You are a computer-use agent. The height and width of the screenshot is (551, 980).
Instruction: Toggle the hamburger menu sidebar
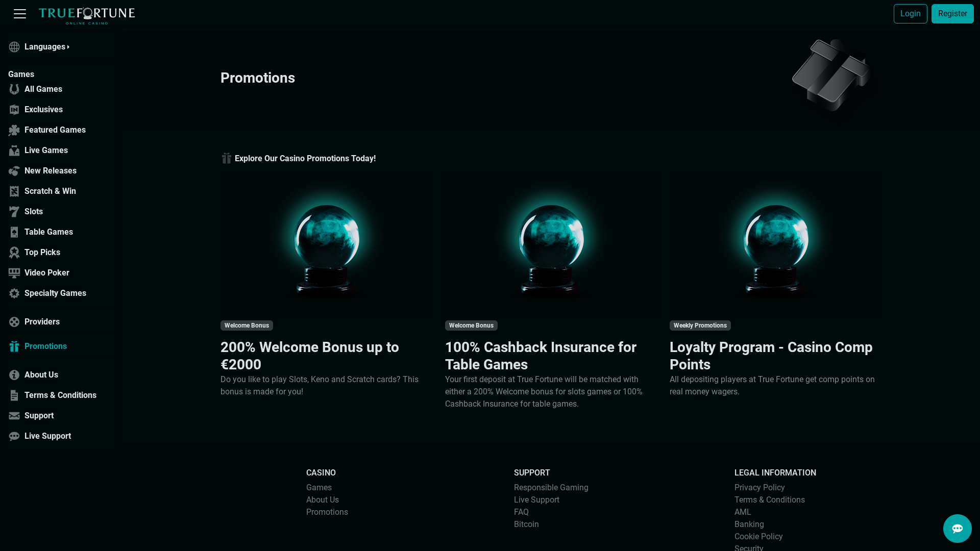click(x=20, y=14)
